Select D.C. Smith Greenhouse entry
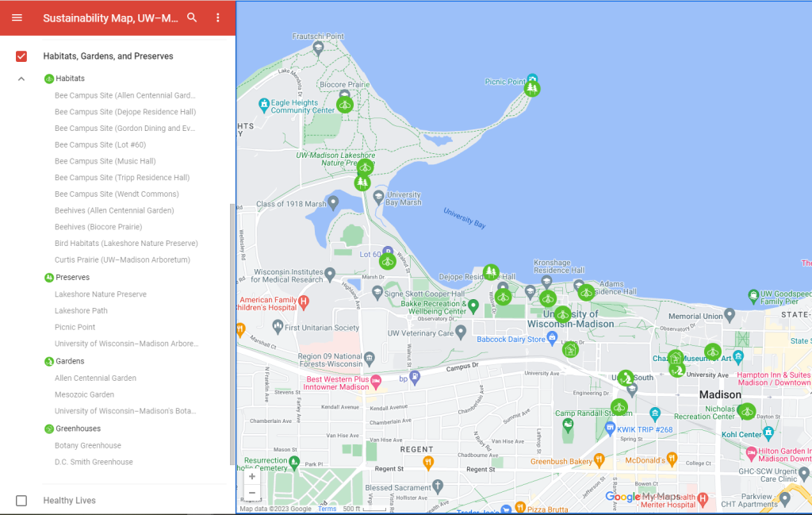Screen dimensions: 812x515 tap(94, 462)
